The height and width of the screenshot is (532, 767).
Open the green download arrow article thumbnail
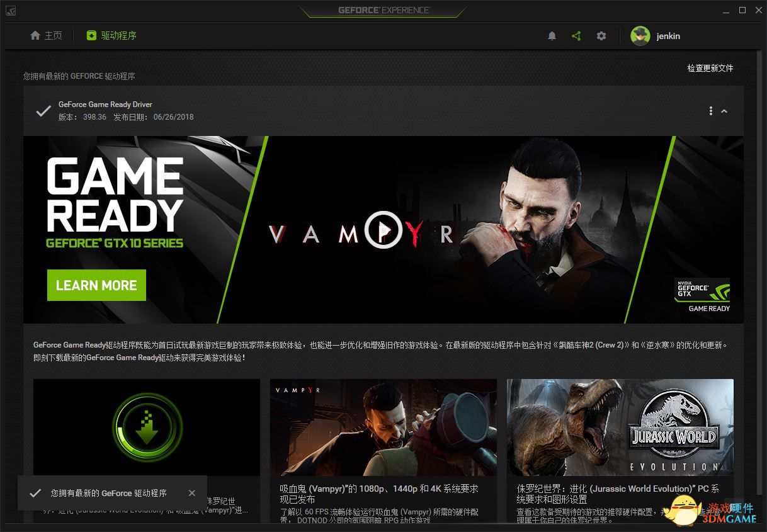point(147,427)
